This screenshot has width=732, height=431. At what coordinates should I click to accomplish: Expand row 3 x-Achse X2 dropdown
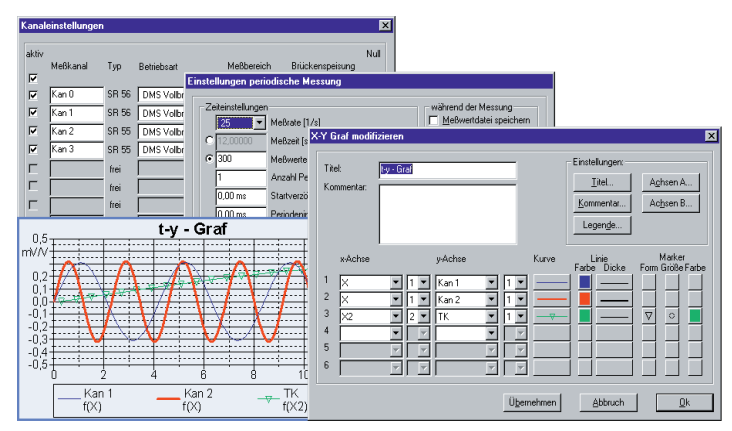[396, 316]
